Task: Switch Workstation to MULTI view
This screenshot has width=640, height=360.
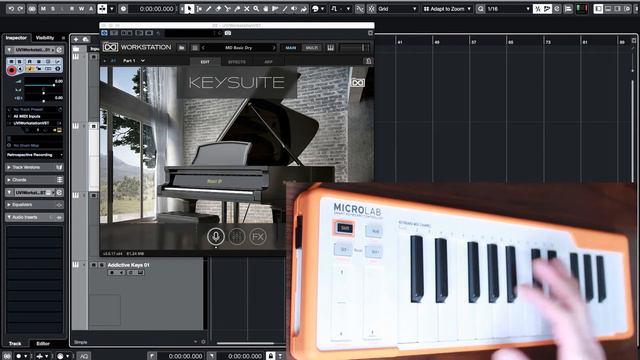Action: click(x=311, y=48)
